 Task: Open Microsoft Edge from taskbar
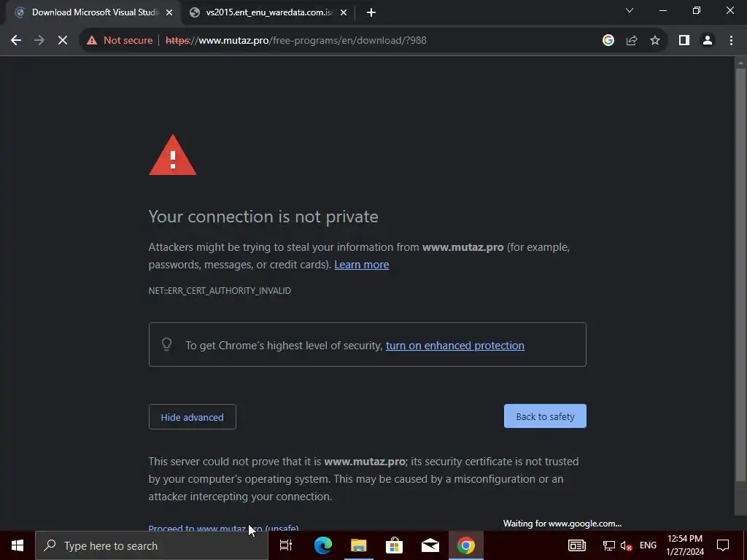tap(322, 545)
